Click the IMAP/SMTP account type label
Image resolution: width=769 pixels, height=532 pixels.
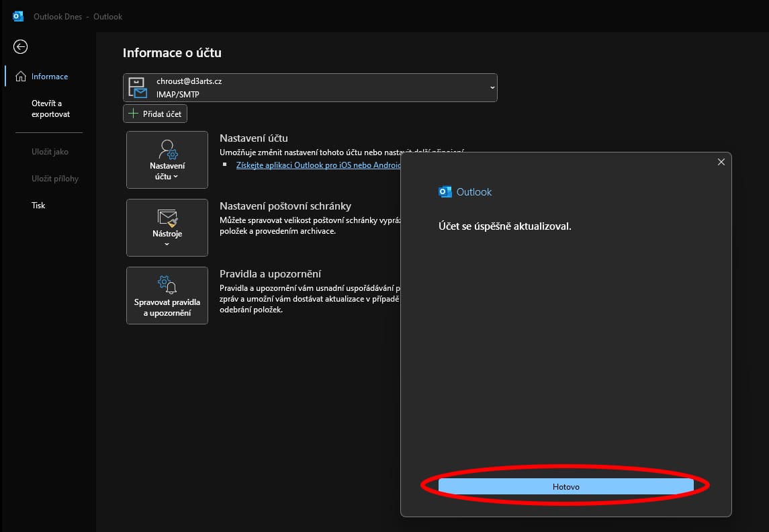(x=177, y=95)
